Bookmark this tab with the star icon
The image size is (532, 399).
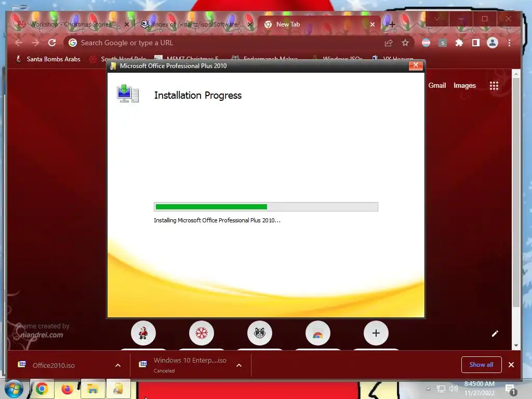point(405,43)
